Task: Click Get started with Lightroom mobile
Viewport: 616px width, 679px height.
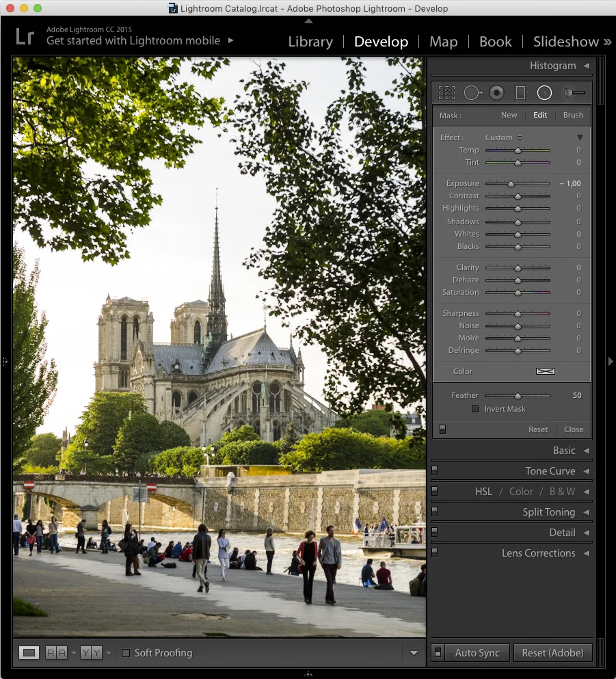Action: (133, 41)
